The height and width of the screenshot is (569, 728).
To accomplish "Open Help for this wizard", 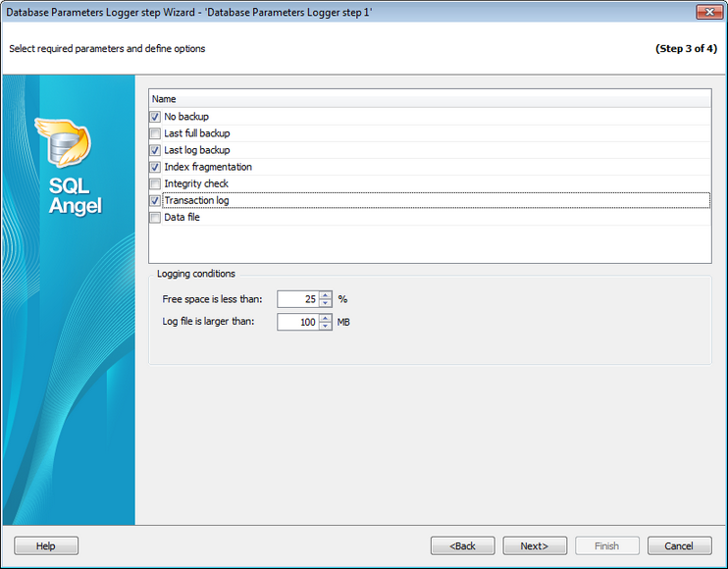I will [46, 545].
